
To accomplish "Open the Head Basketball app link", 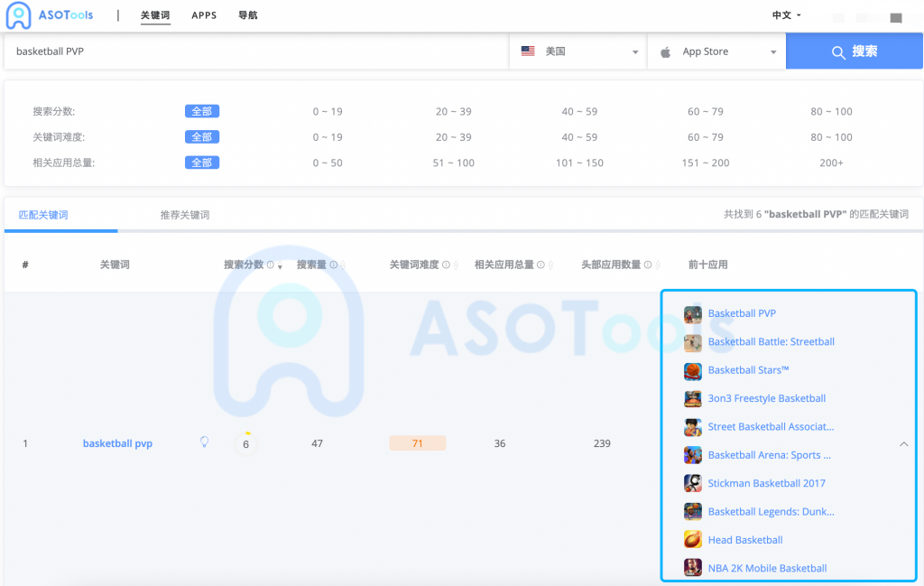I will [x=745, y=540].
